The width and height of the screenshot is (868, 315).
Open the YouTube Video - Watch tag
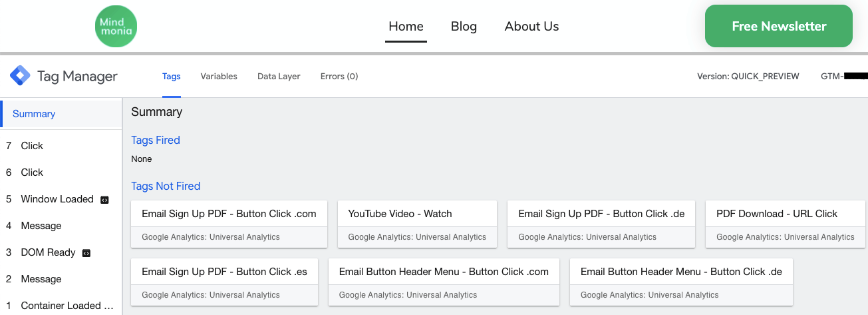(417, 223)
